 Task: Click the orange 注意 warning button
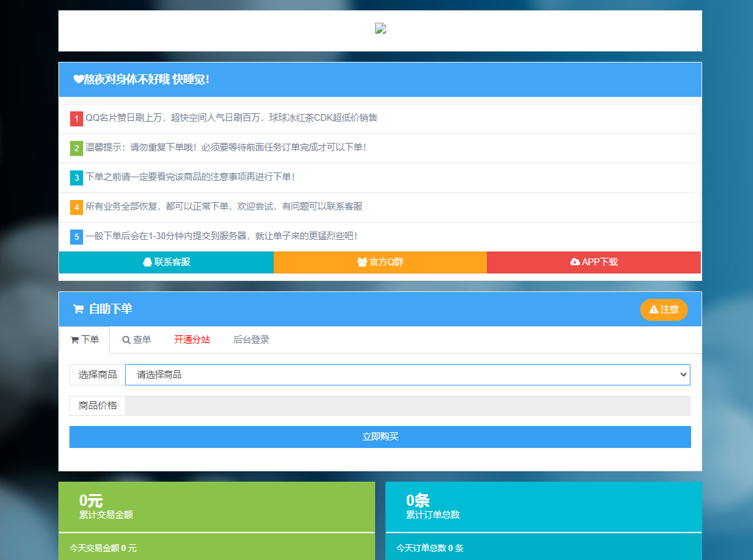tap(664, 310)
